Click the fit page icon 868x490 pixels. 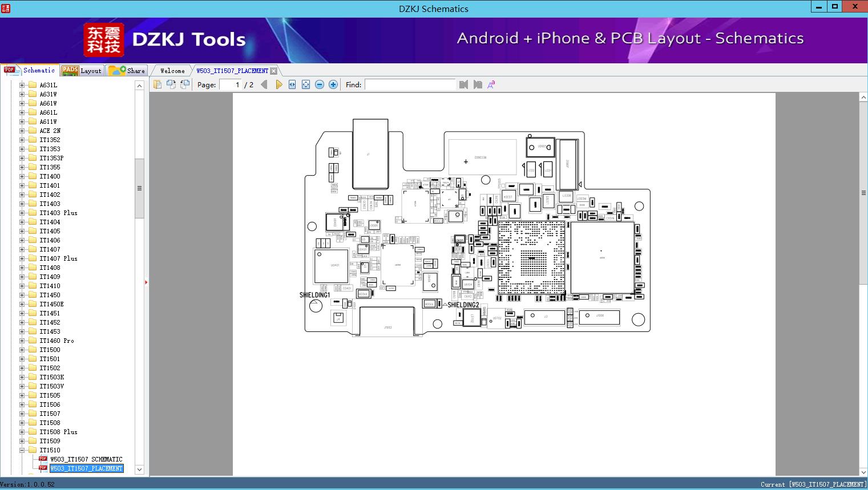tap(306, 84)
